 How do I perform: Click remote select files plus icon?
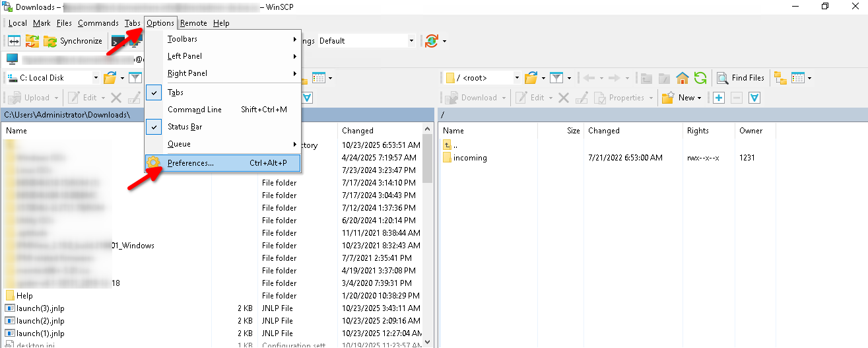[719, 98]
